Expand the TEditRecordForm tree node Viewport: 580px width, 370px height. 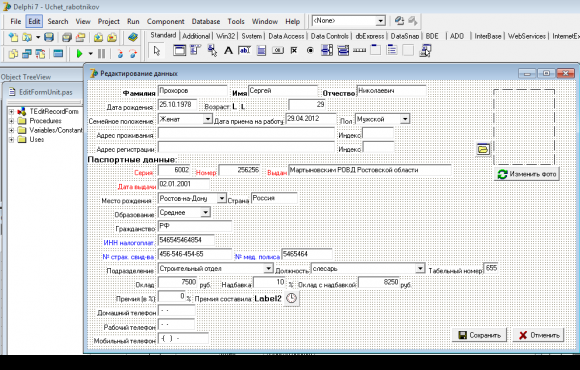[x=11, y=111]
